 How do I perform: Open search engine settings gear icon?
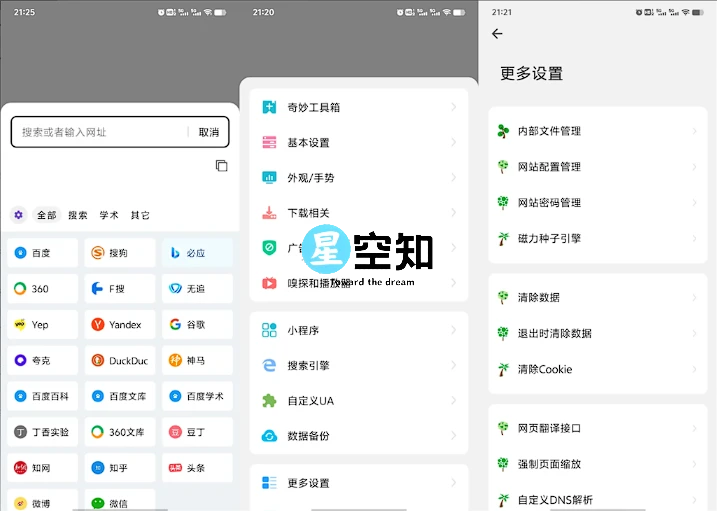click(x=18, y=215)
